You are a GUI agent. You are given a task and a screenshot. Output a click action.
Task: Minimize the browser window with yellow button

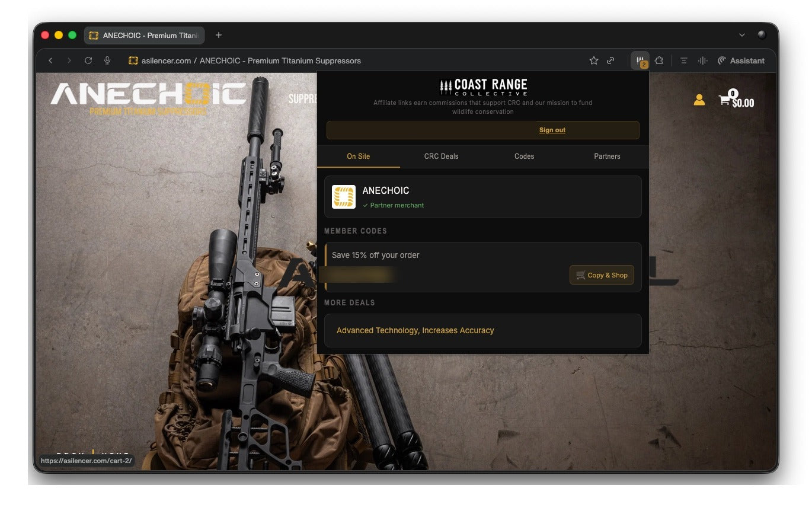click(59, 35)
